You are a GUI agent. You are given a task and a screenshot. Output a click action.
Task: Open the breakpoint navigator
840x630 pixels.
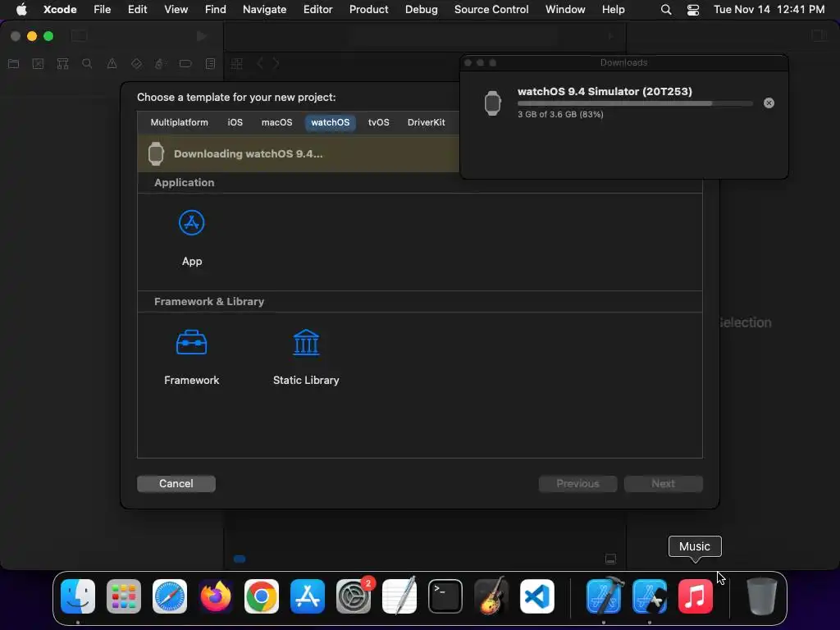coord(185,64)
